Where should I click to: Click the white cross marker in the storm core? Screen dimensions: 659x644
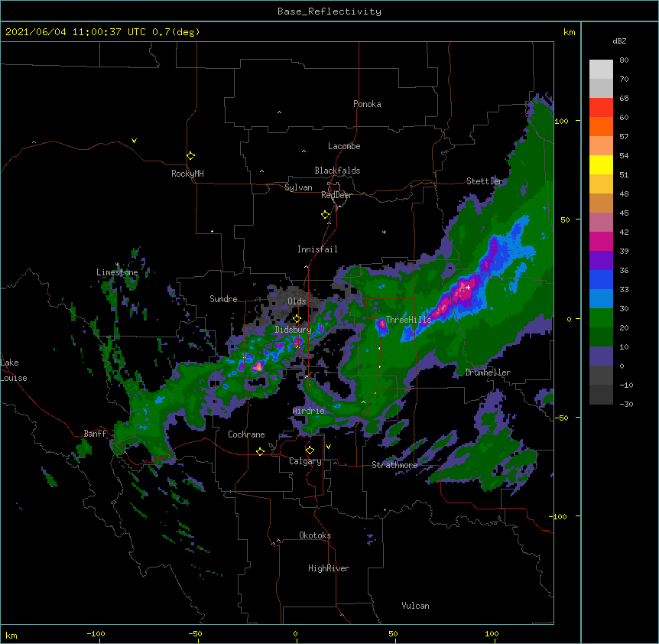[x=468, y=287]
